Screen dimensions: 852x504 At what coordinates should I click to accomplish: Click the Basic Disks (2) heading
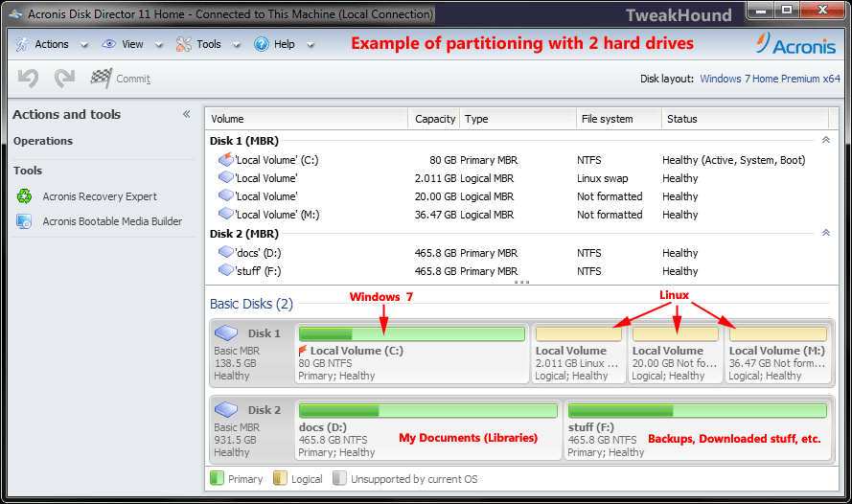(252, 304)
